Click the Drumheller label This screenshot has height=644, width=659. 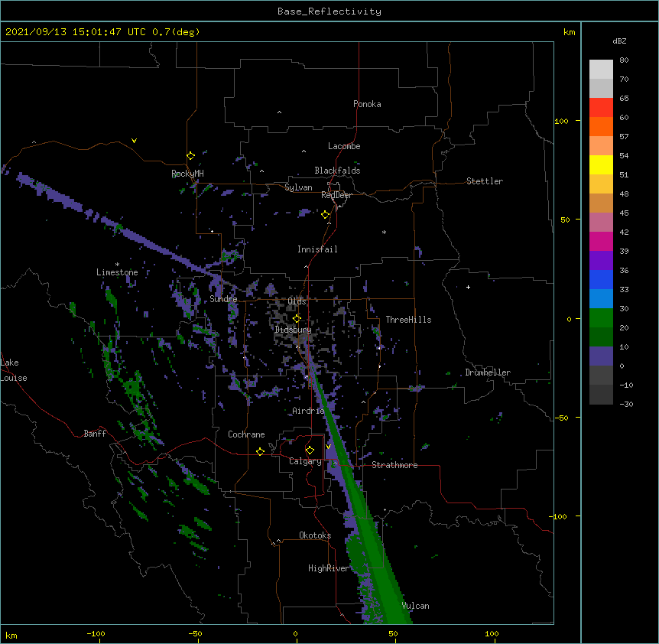pyautogui.click(x=488, y=372)
